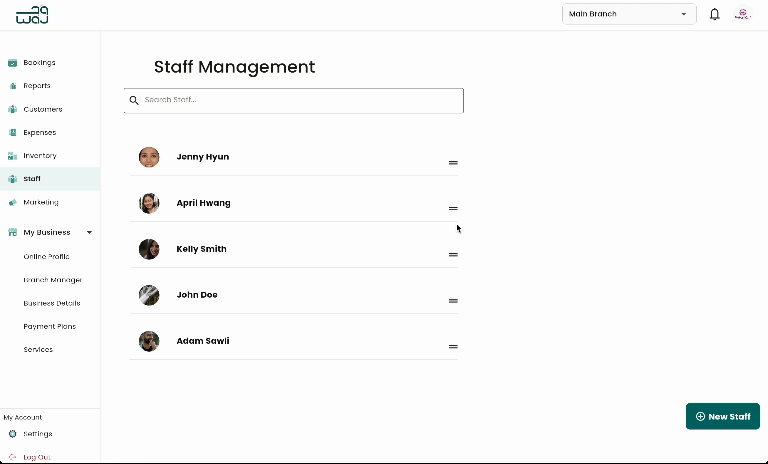Click the plus icon in New Staff
The height and width of the screenshot is (464, 768).
pyautogui.click(x=700, y=416)
